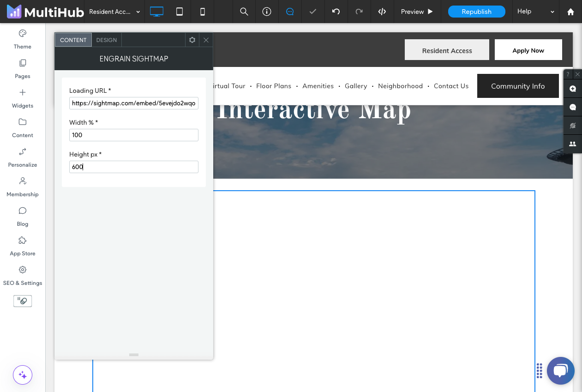The width and height of the screenshot is (582, 392).
Task: Open Neighborhood nav link
Action: click(x=400, y=86)
